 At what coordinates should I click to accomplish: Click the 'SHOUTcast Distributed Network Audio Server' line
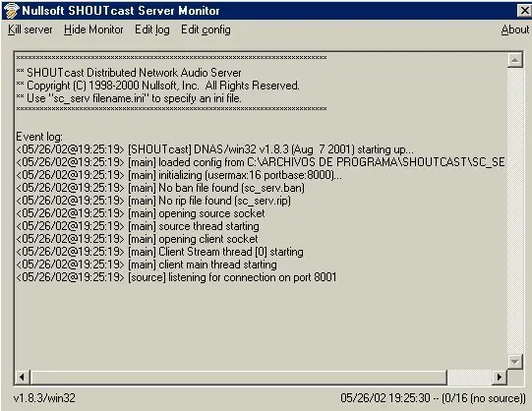[129, 73]
